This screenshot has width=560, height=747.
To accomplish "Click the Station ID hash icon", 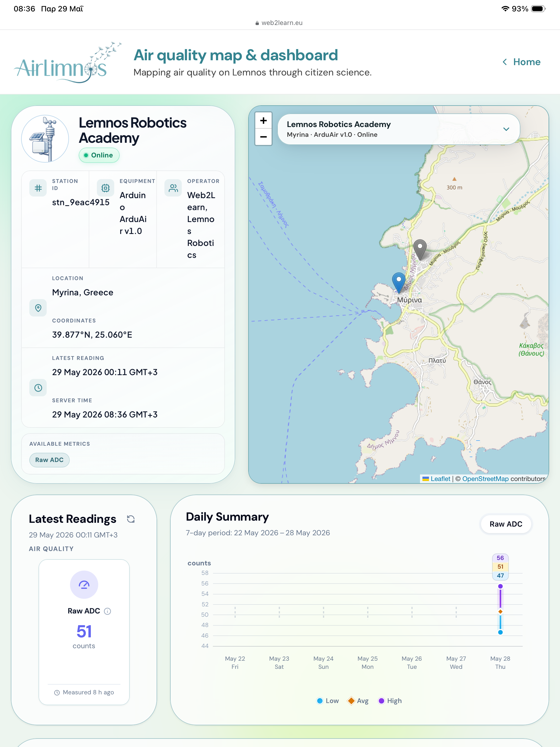I will click(38, 188).
